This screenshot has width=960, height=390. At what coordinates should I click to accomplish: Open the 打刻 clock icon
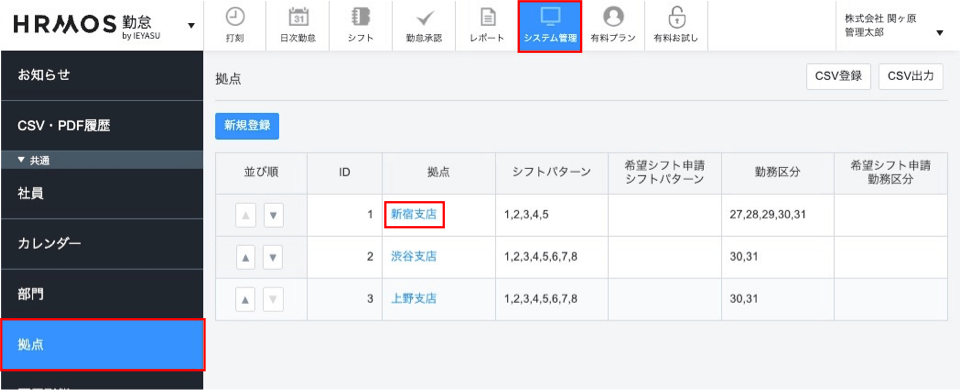(234, 17)
